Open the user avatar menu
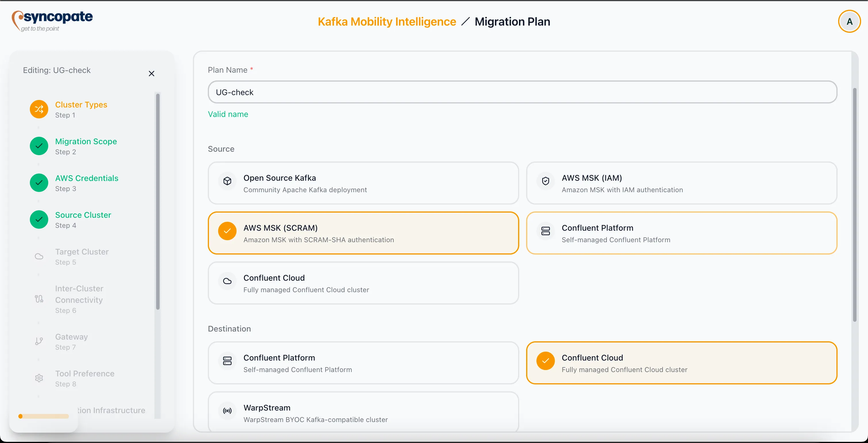This screenshot has width=868, height=443. (x=849, y=21)
